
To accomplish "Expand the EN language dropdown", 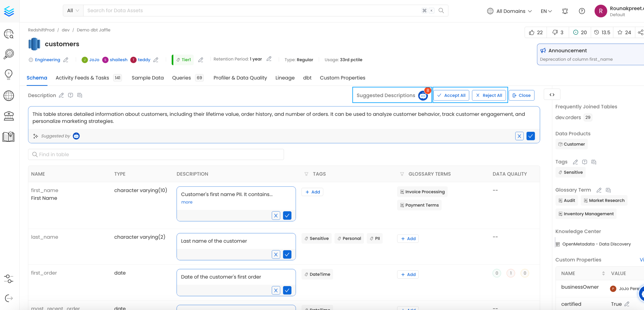I will 546,11.
